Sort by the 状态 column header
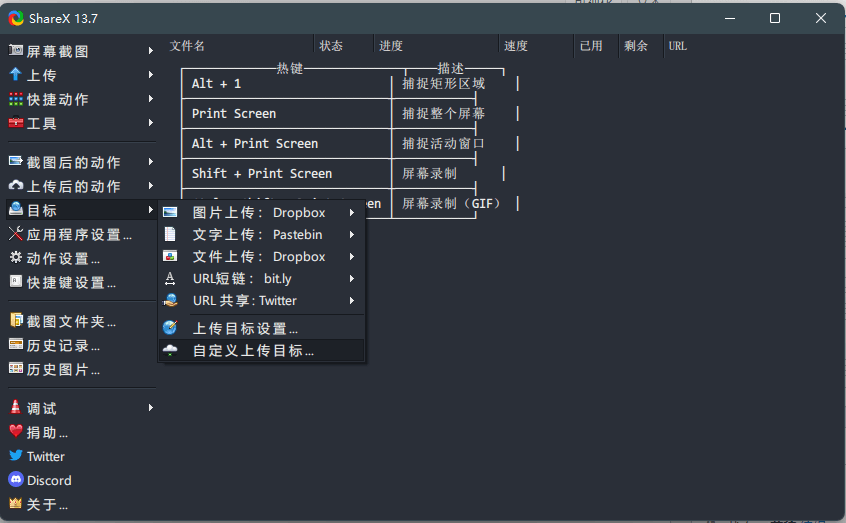This screenshot has height=523, width=846. [x=344, y=46]
